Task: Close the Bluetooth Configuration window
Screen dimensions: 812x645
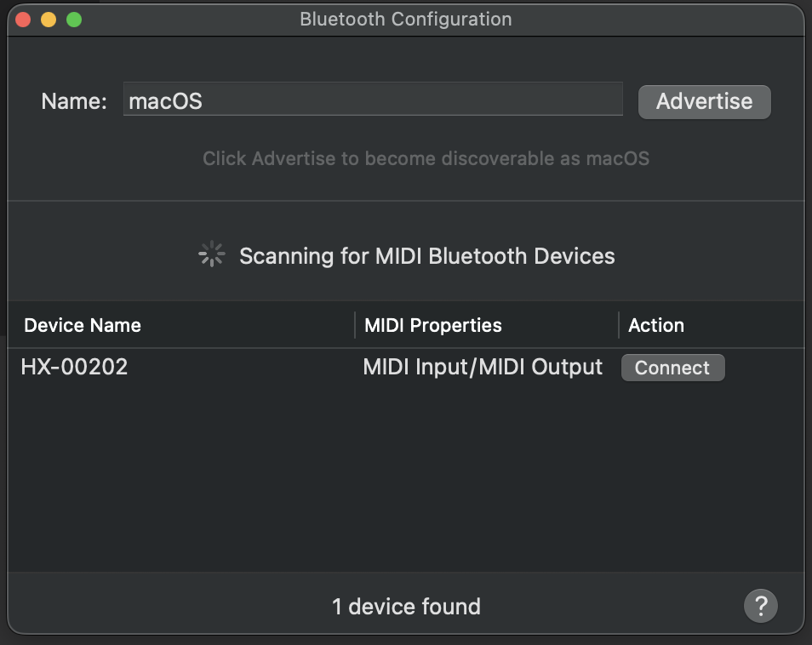Action: pos(23,20)
